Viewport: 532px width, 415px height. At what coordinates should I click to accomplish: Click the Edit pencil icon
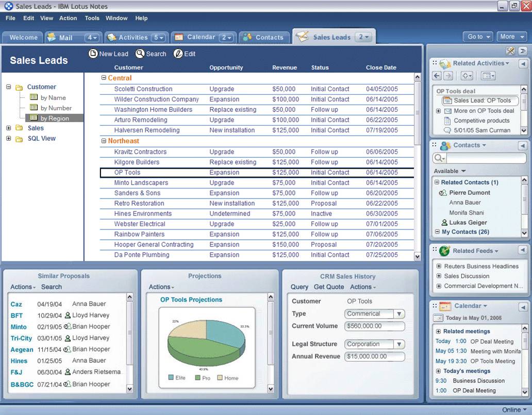point(178,54)
